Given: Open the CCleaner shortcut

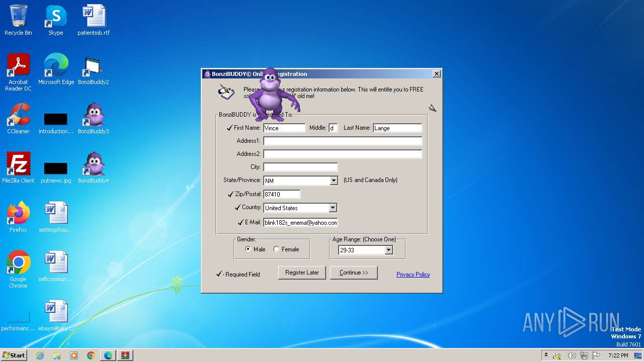Looking at the screenshot, I should tap(18, 119).
